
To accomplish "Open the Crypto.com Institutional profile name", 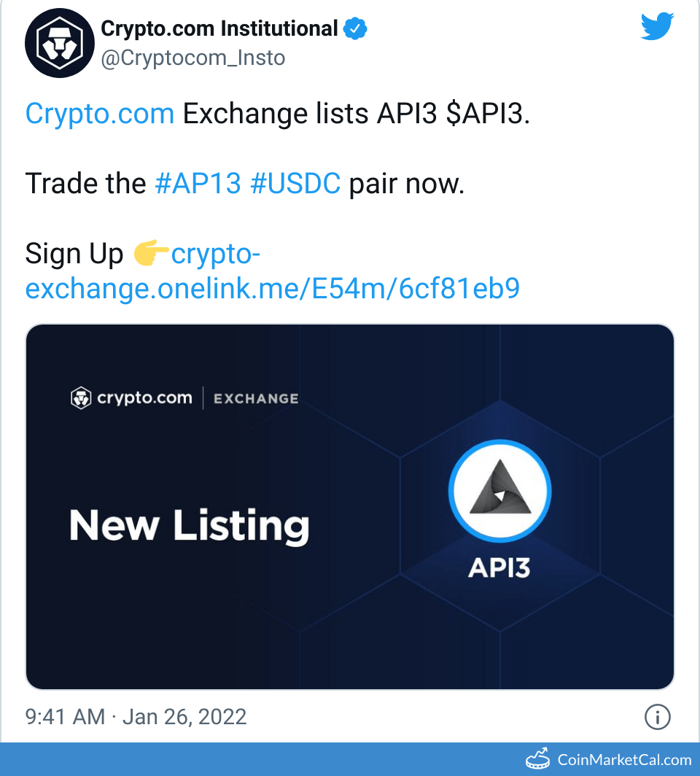I will tap(219, 29).
